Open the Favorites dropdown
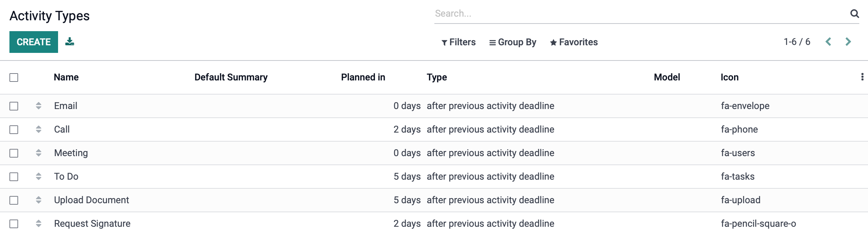The height and width of the screenshot is (234, 868). click(x=574, y=42)
